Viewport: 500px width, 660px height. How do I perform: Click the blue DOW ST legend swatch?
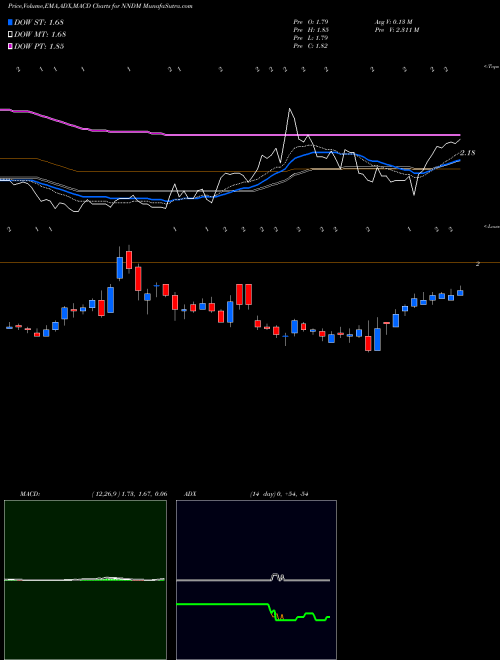11,22
